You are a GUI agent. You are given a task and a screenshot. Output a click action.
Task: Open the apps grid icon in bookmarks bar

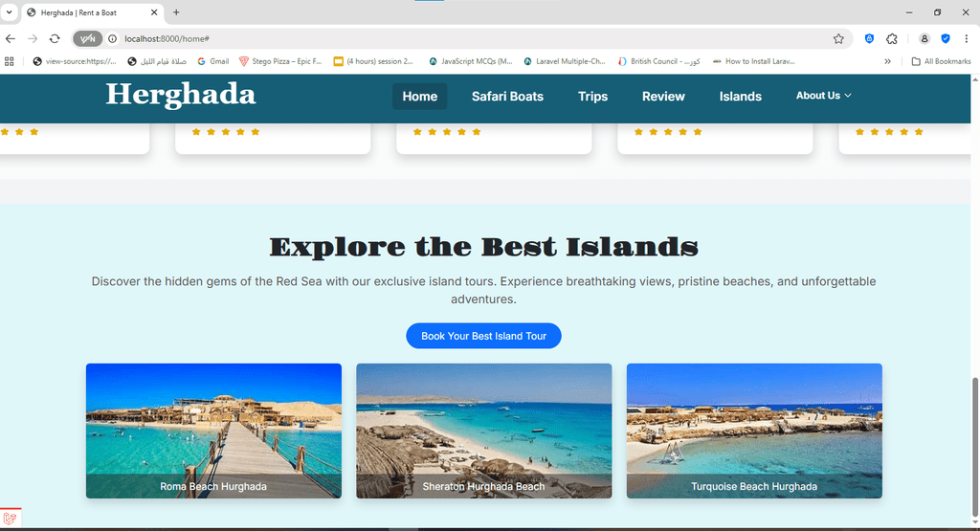(x=10, y=61)
